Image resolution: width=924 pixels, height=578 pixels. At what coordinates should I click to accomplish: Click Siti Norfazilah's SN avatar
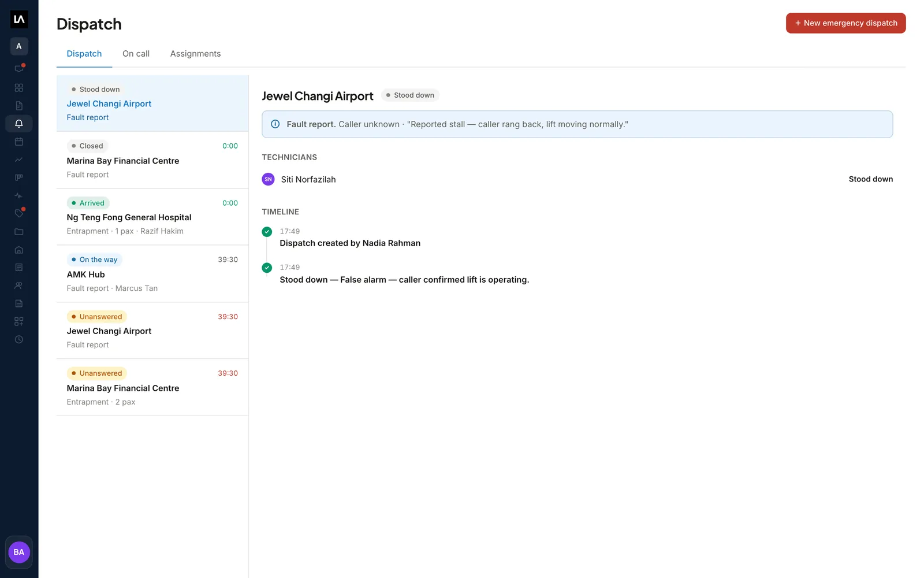coord(268,179)
